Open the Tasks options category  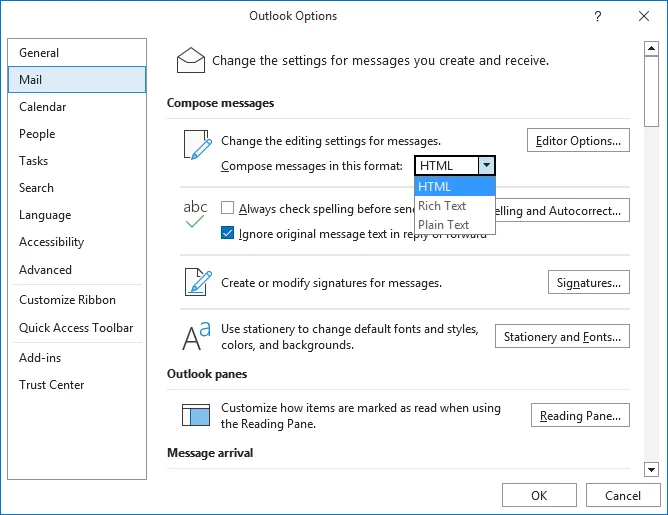(77, 161)
